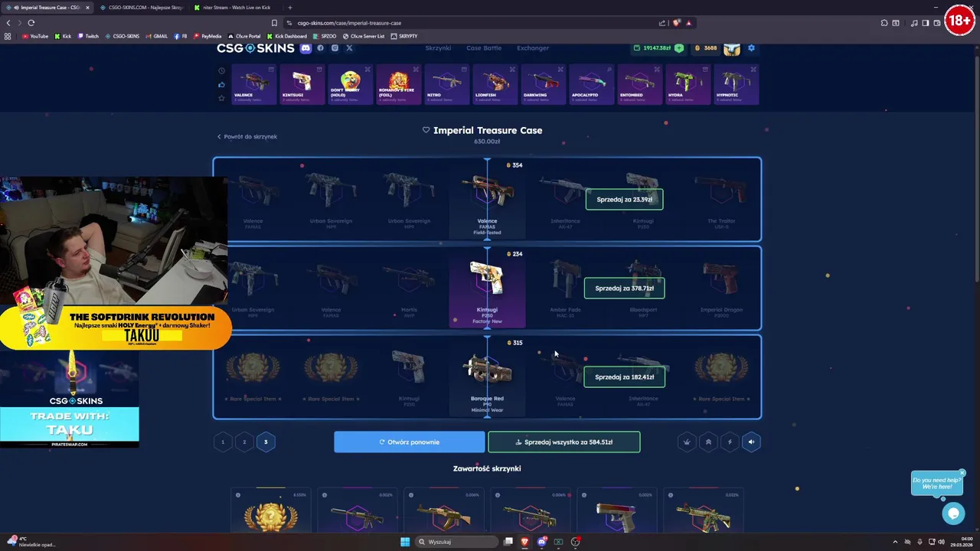Click info icon on the pistol item card
The image size is (980, 551).
[584, 495]
